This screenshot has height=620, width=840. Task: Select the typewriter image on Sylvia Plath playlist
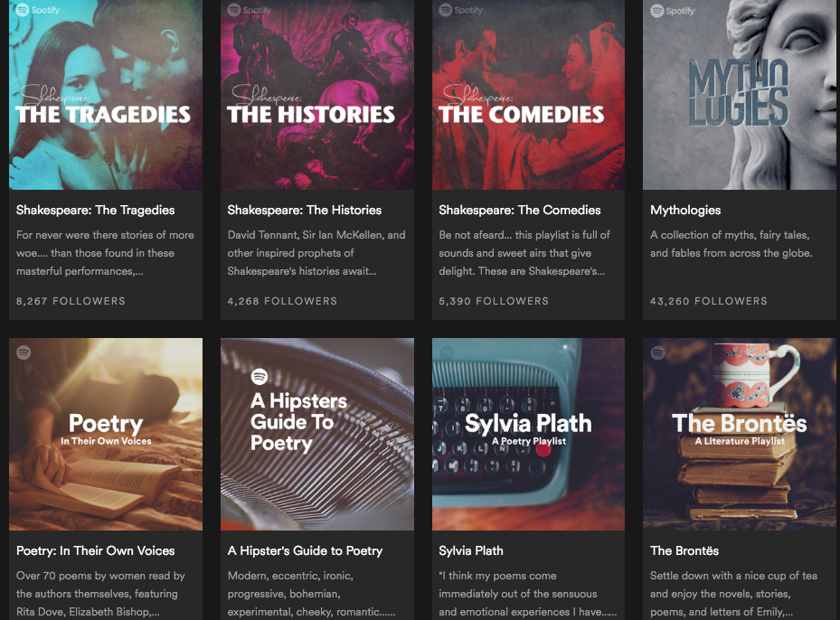(528, 434)
